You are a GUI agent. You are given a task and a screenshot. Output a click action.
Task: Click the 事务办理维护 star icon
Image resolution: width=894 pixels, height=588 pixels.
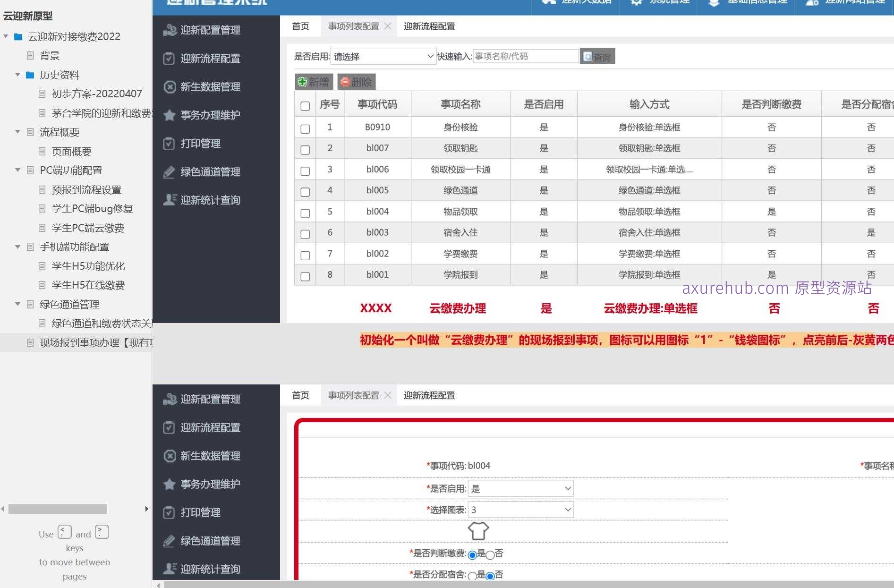coord(169,115)
